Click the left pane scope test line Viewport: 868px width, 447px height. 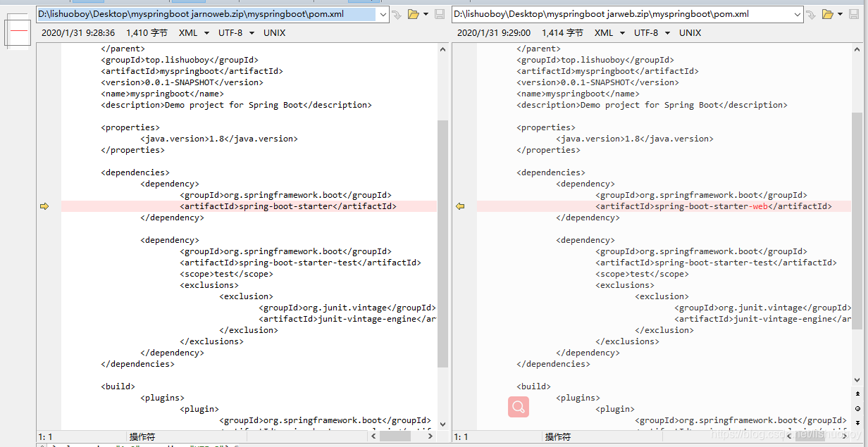point(226,274)
